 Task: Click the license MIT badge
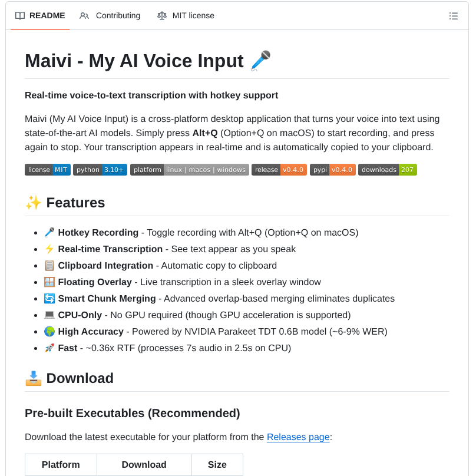[x=47, y=170]
